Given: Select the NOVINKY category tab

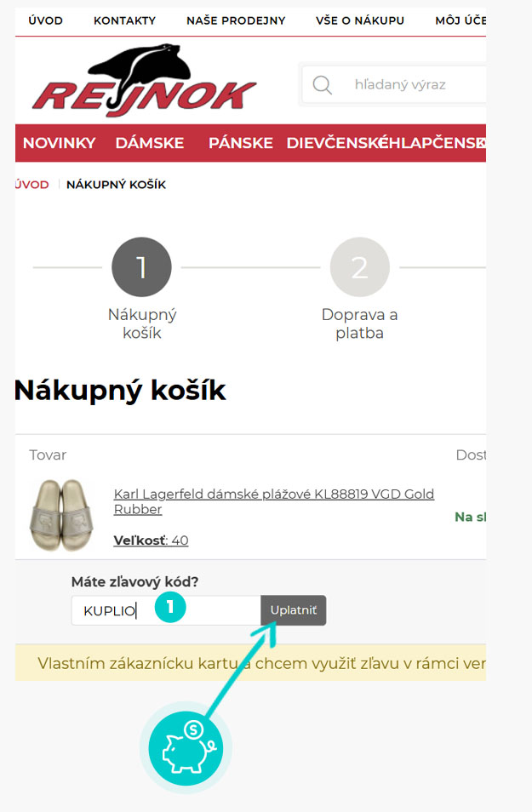Looking at the screenshot, I should pos(59,143).
